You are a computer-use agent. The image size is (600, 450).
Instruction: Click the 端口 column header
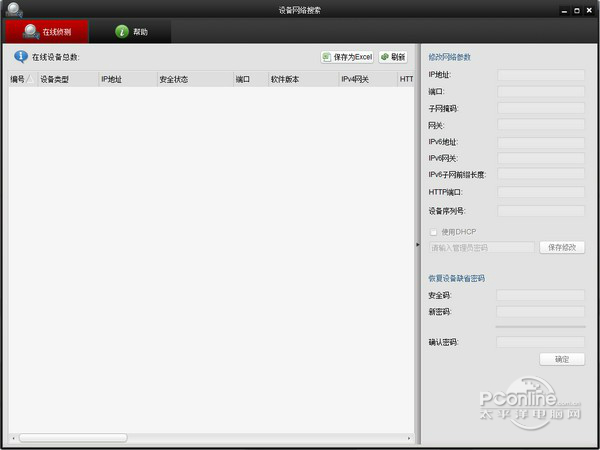pos(251,79)
